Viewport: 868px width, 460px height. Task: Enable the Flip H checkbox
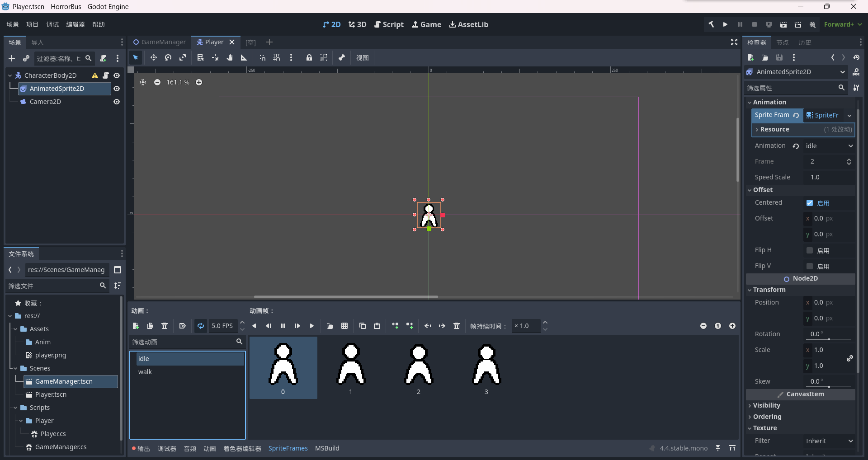[810, 250]
